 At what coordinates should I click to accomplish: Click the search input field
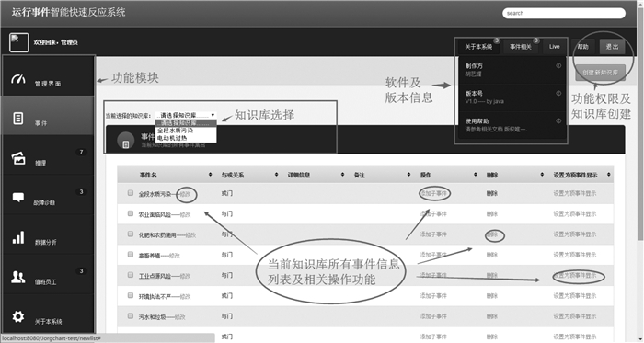point(564,13)
